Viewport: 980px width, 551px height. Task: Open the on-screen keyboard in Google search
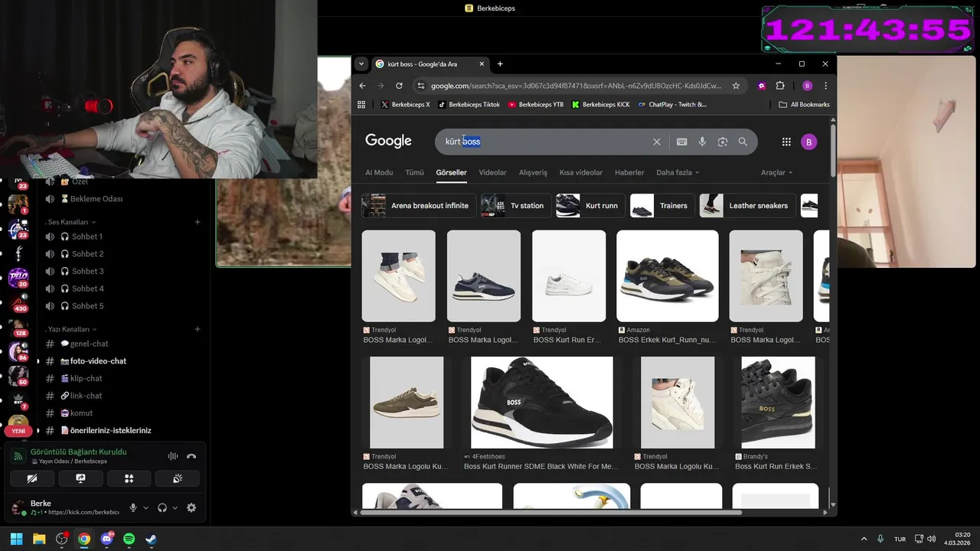(681, 142)
